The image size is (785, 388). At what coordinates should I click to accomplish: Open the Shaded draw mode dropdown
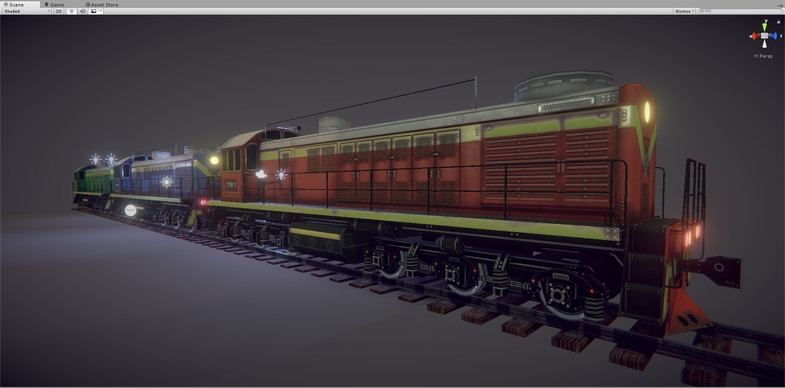click(x=26, y=11)
